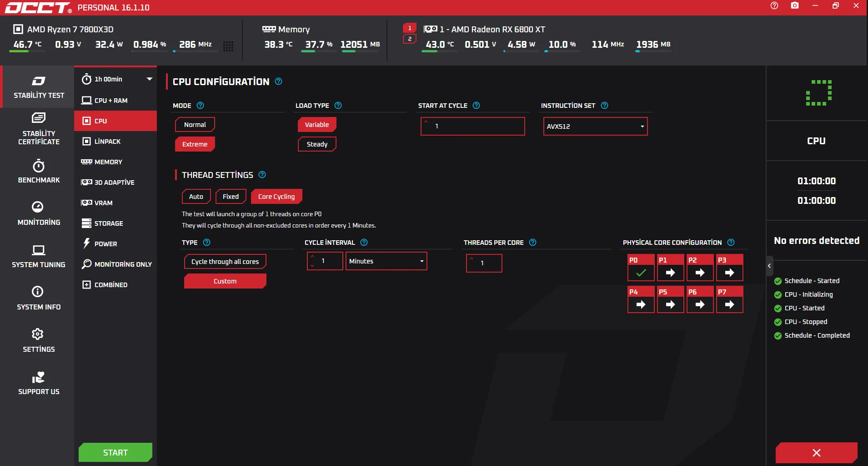Open the Monitoring section
The image size is (868, 466).
[39, 214]
